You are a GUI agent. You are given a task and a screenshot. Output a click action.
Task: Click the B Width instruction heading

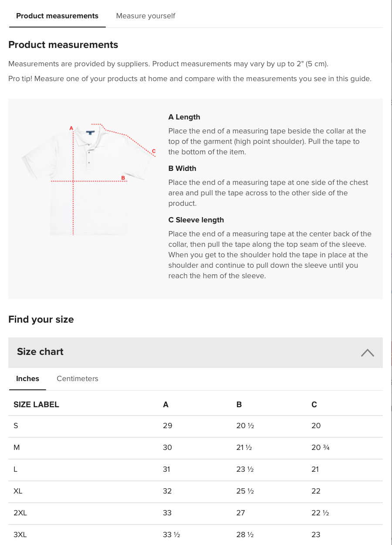coord(182,168)
